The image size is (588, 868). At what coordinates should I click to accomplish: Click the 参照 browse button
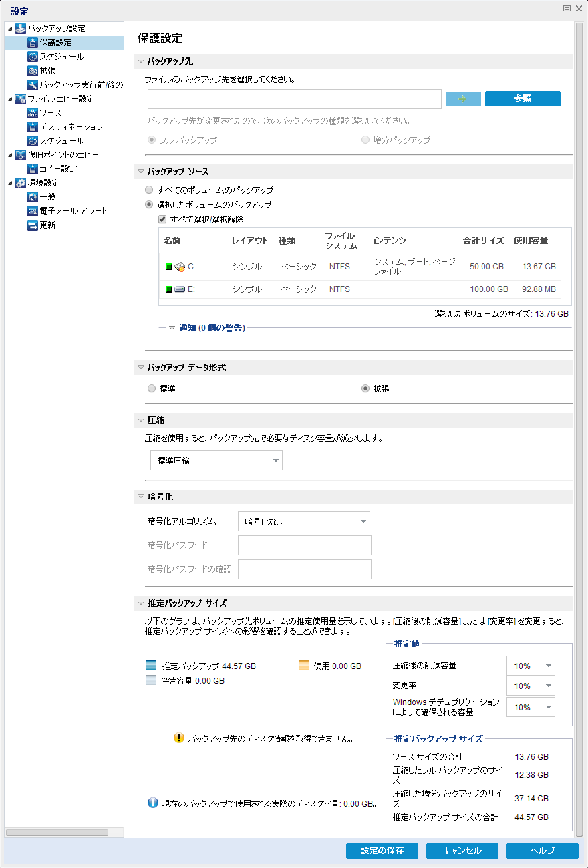pyautogui.click(x=523, y=98)
